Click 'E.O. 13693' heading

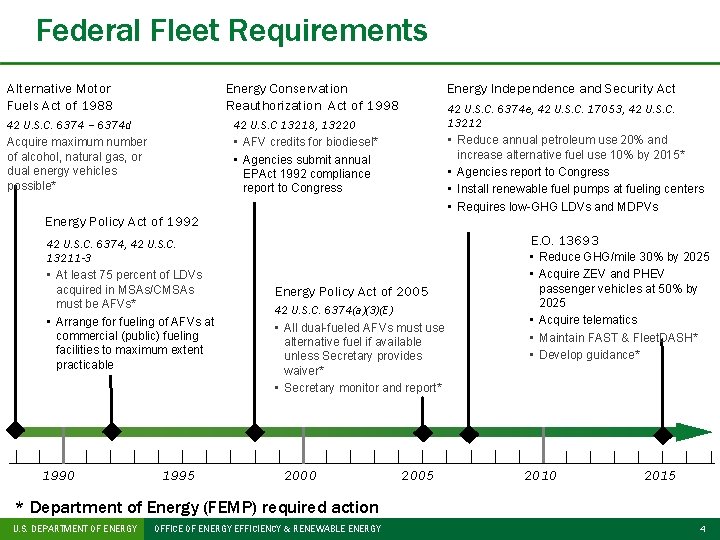[565, 241]
